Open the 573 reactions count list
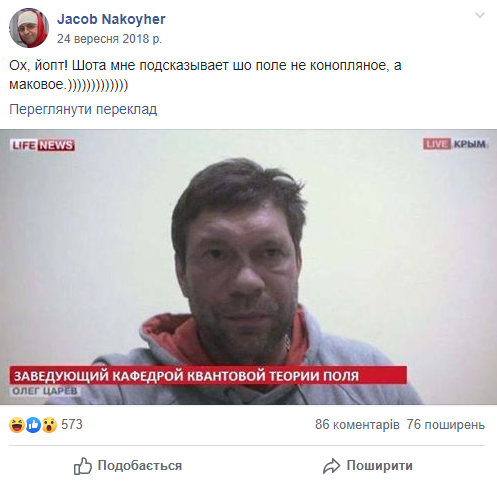Viewport: 497px width, 485px height. click(72, 424)
